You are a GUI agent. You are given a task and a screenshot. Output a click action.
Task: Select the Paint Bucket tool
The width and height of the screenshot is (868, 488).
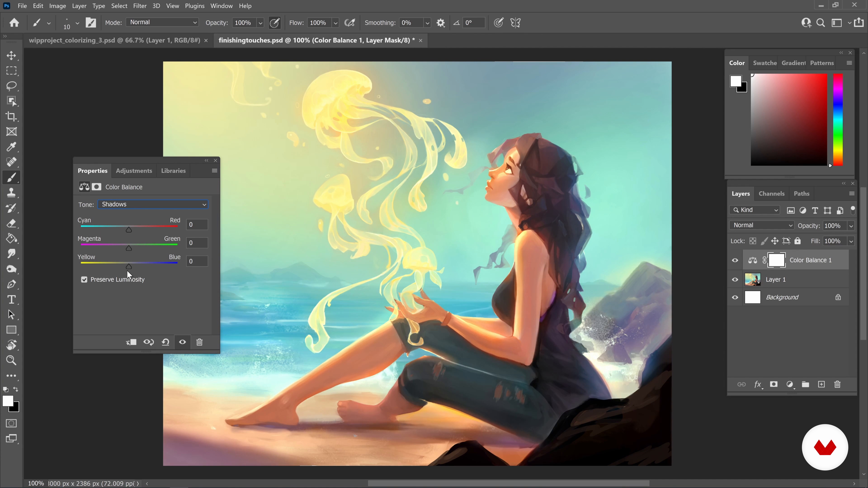click(12, 238)
